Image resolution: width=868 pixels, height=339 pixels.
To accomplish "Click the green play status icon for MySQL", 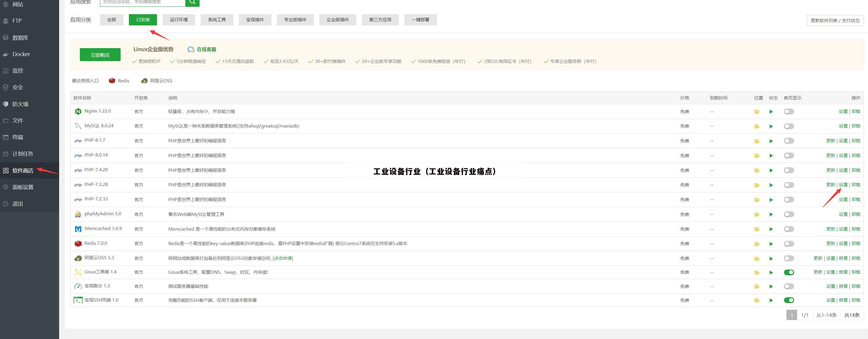I will point(771,126).
